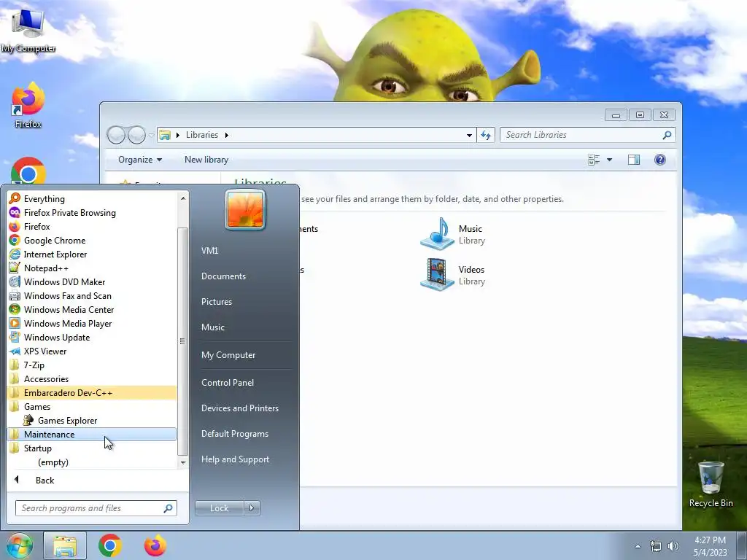The height and width of the screenshot is (560, 747).
Task: Collapse the Startup folder
Action: pos(92,448)
